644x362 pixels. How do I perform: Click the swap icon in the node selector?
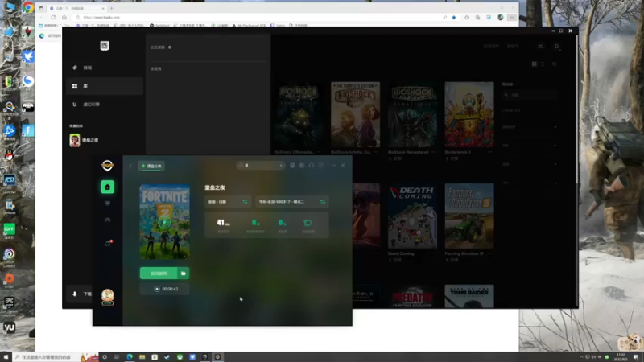click(x=323, y=202)
